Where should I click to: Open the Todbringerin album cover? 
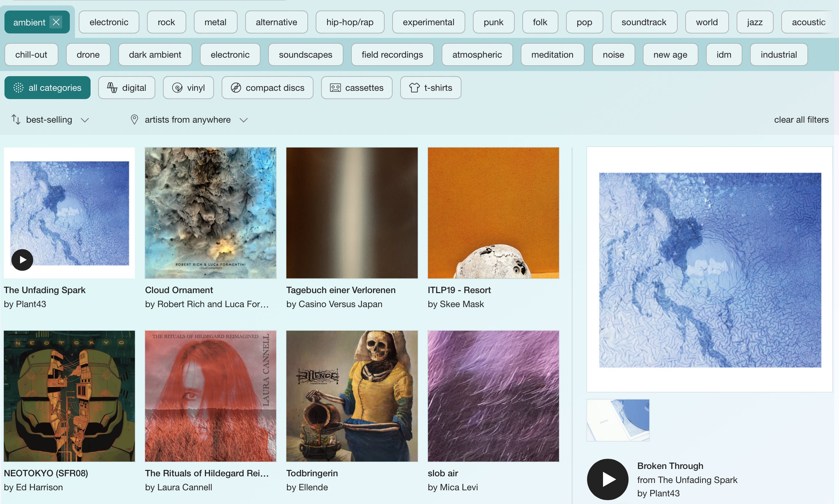pos(352,396)
